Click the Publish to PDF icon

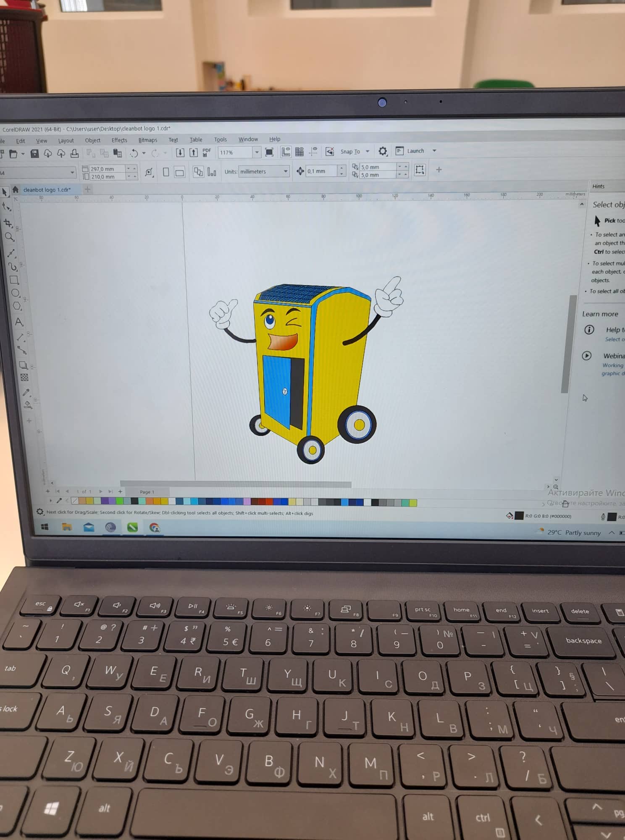[x=207, y=152]
